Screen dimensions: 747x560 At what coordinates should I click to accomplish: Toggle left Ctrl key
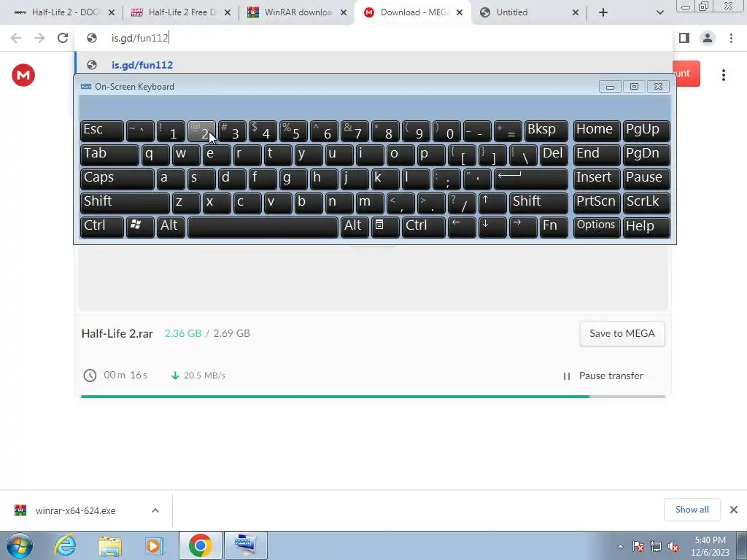[x=102, y=227]
